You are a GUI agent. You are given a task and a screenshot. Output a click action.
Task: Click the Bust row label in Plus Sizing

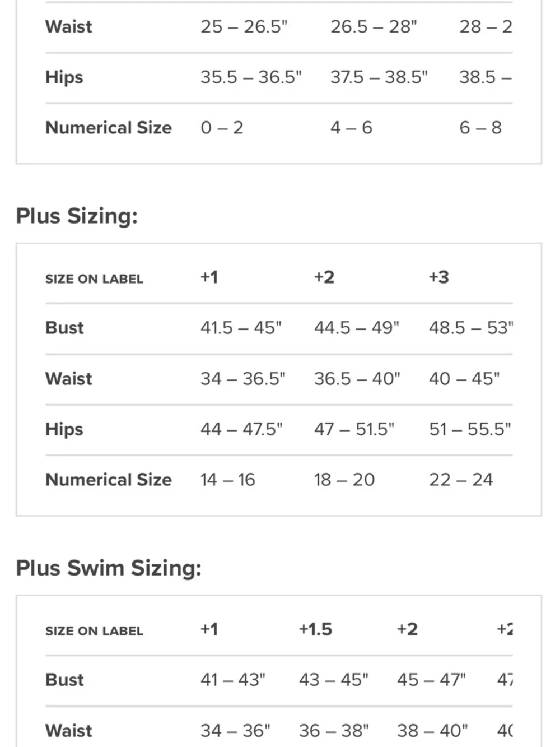coord(64,328)
